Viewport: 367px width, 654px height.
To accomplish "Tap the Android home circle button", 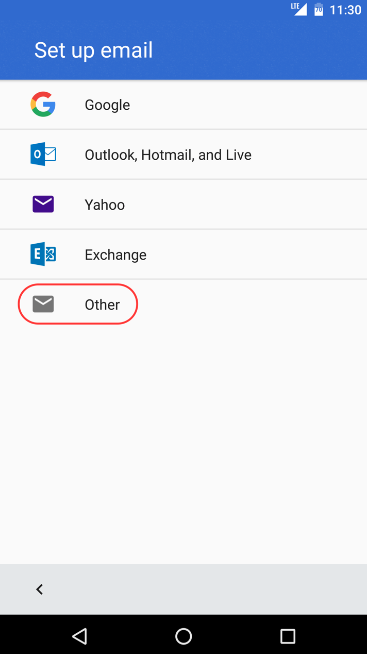I will [x=184, y=636].
